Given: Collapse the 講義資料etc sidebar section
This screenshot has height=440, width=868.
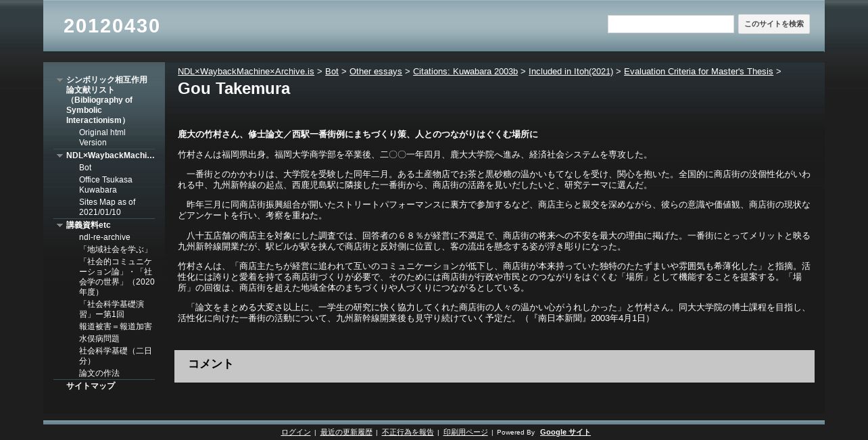Looking at the screenshot, I should (59, 225).
